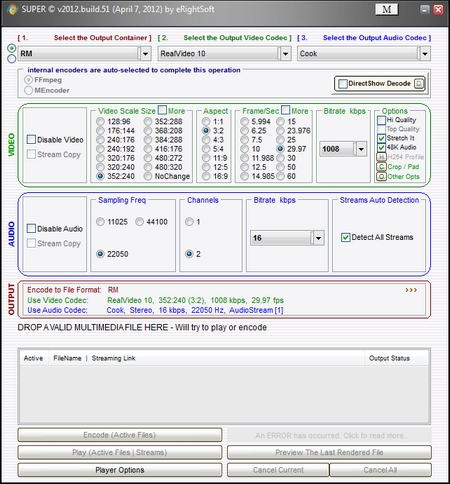Image resolution: width=450 pixels, height=484 pixels.
Task: Select video size 352:288
Action: pos(148,121)
